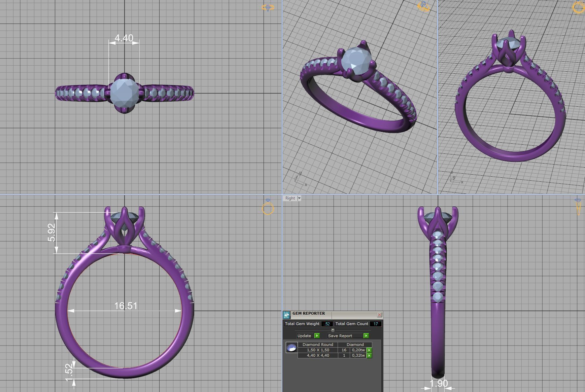Click the center stone in the top view

tap(124, 93)
